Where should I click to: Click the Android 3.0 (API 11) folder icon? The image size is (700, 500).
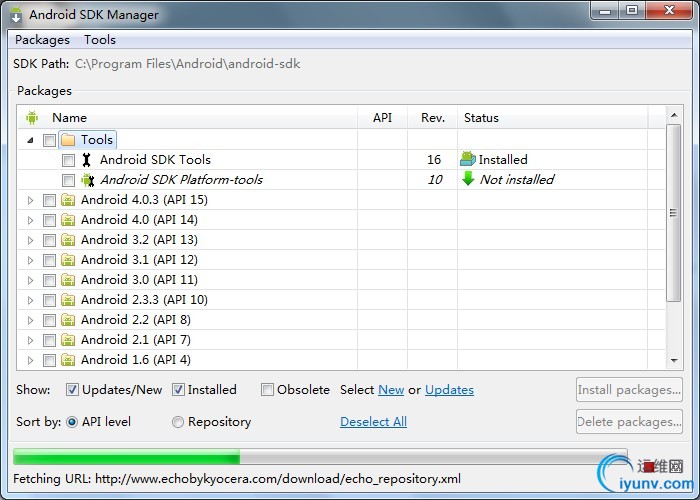click(x=68, y=280)
